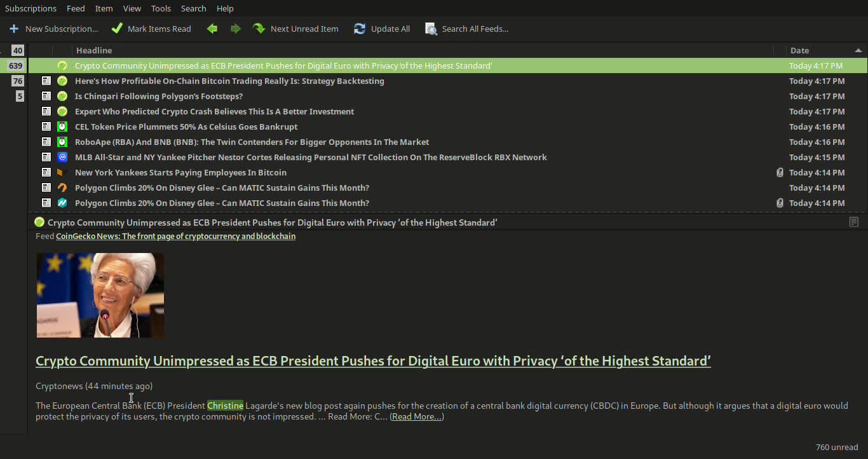Click Update All button label
The height and width of the screenshot is (459, 868).
point(390,29)
